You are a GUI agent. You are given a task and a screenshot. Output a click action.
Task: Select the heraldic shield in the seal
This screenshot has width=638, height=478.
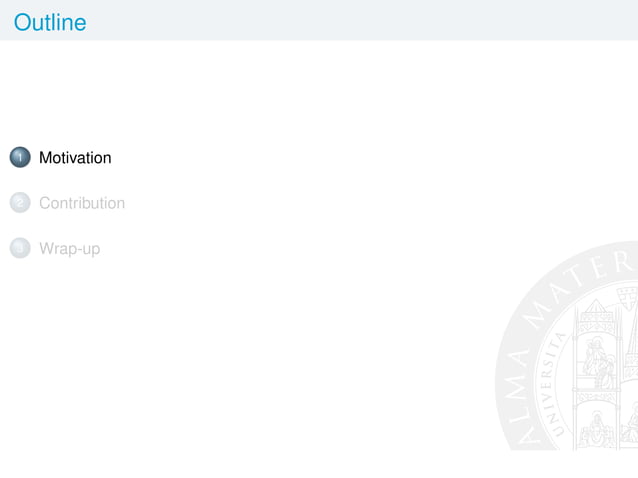[627, 298]
